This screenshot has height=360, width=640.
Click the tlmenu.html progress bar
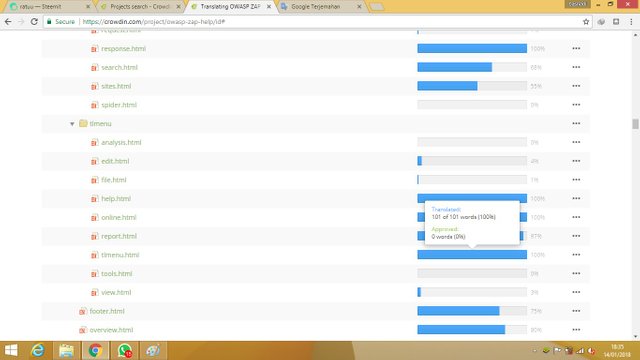[472, 255]
